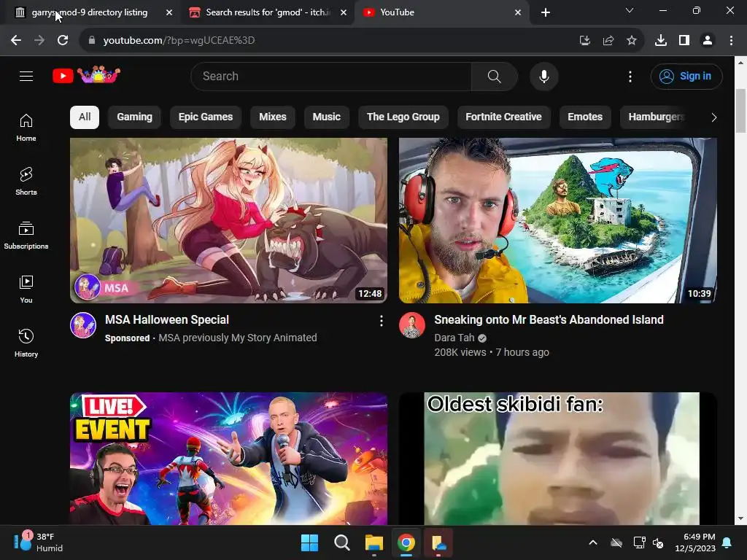
Task: Select the All filter chip
Action: pyautogui.click(x=85, y=117)
